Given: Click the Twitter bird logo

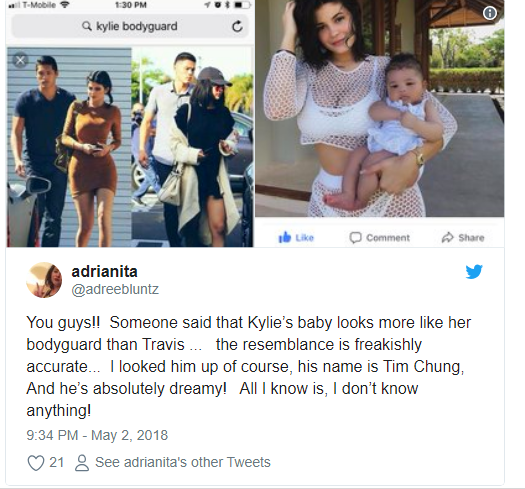Looking at the screenshot, I should coord(474,271).
